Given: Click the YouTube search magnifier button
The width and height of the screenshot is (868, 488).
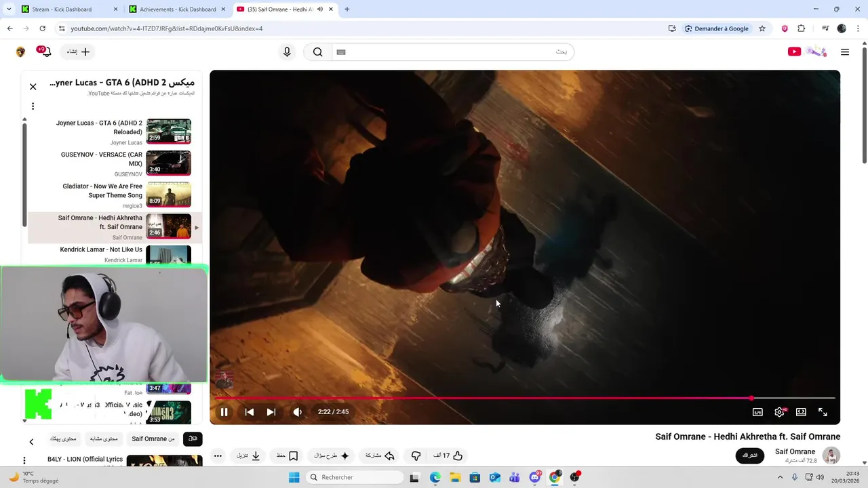Looking at the screenshot, I should point(317,52).
